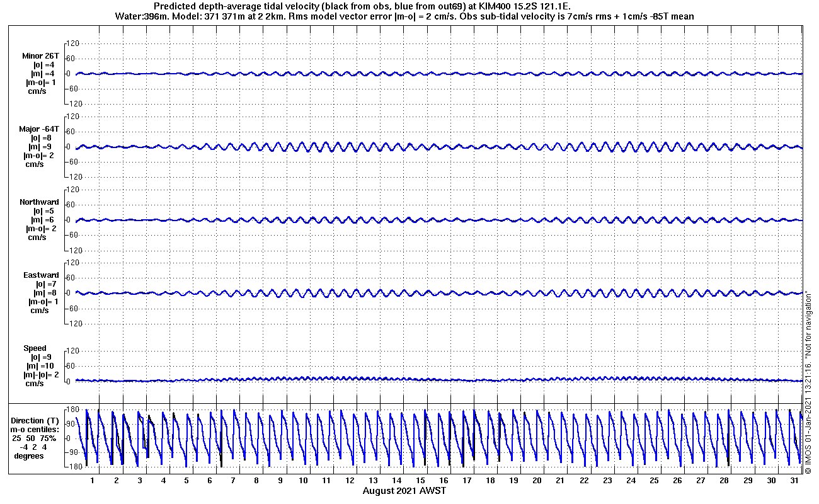The image size is (819, 504).
Task: Click the -60 tick of the Eastward panel
Action: click(x=71, y=308)
